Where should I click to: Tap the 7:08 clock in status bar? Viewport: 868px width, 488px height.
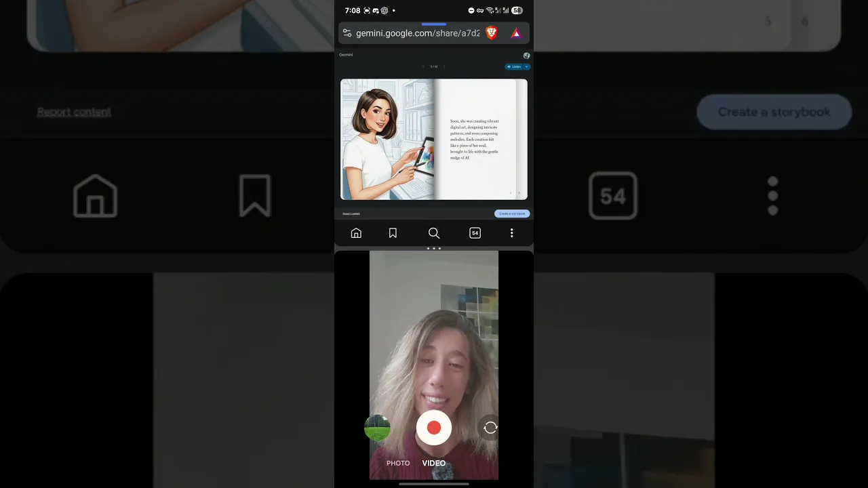pos(353,11)
